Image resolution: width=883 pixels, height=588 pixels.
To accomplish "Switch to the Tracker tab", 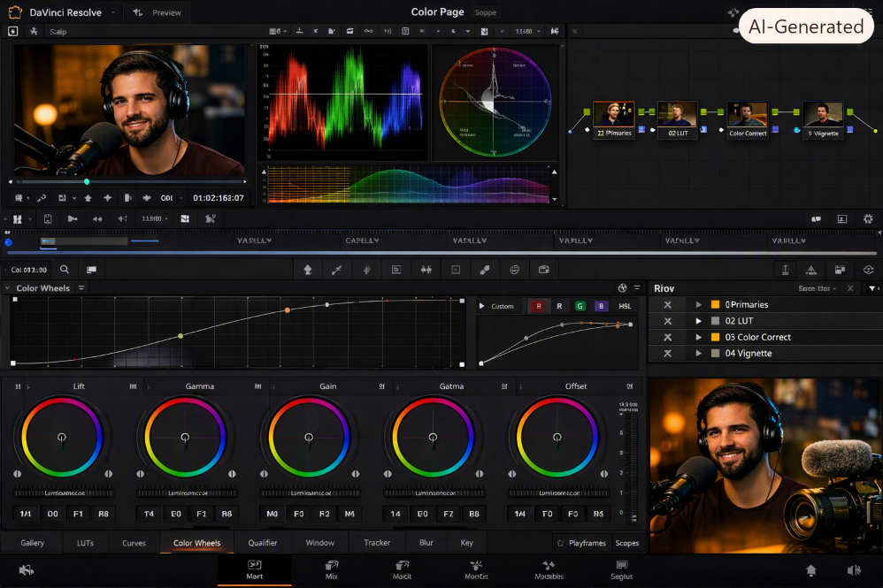I will pyautogui.click(x=377, y=543).
